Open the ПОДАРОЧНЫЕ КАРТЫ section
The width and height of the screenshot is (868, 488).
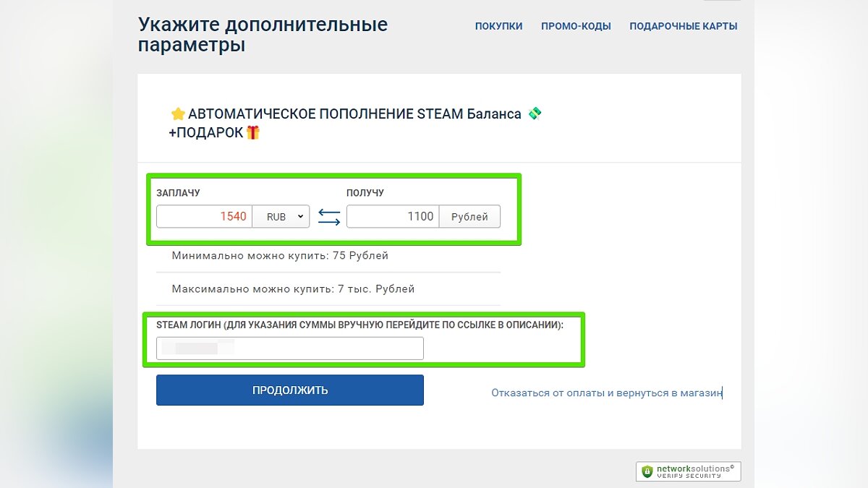(684, 26)
